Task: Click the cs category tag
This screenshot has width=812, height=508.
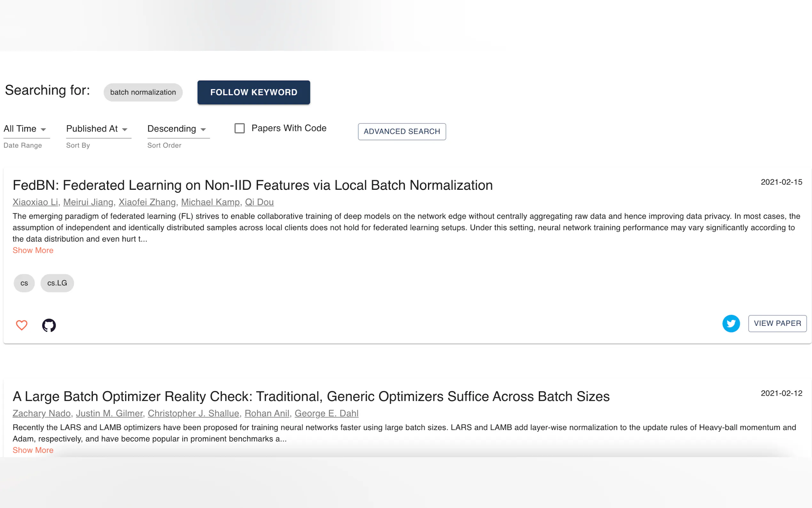Action: (24, 283)
